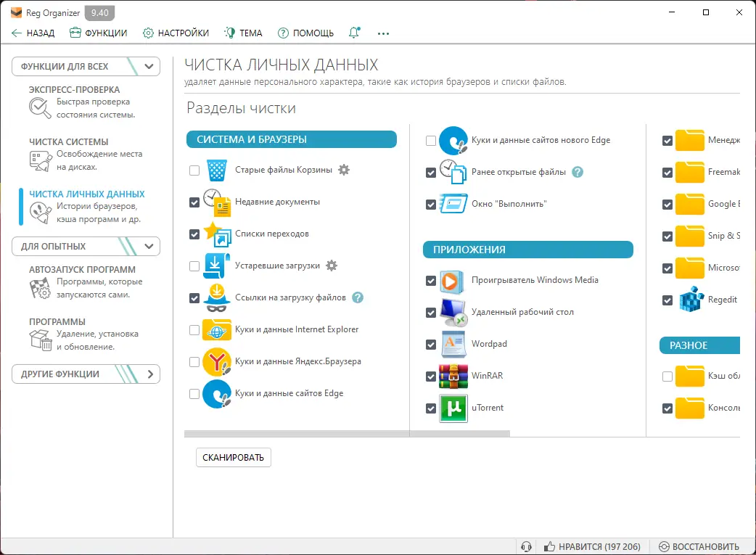Select ЧИСТКА СИСТЕМЫ in sidebar
Image resolution: width=756 pixels, height=555 pixels.
(x=84, y=155)
